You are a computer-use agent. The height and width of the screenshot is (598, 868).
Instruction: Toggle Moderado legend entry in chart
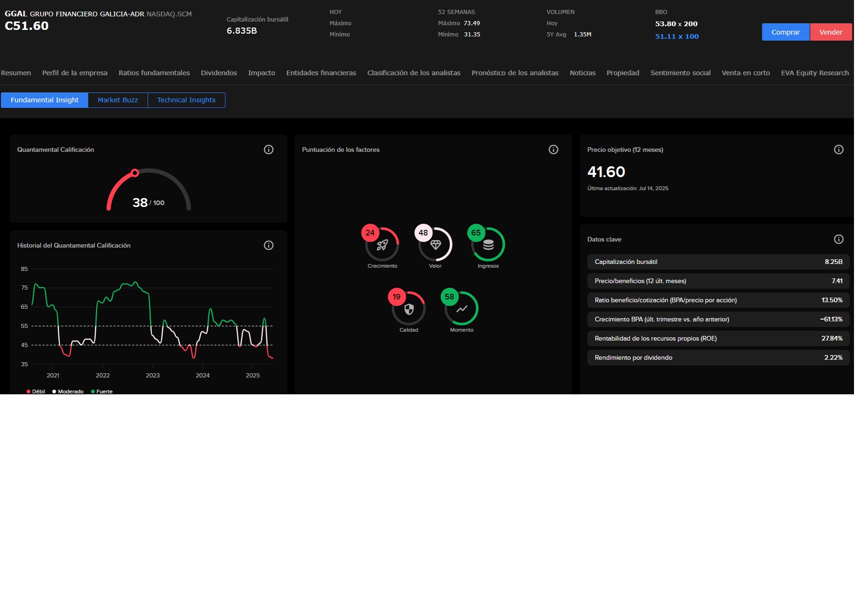point(68,392)
